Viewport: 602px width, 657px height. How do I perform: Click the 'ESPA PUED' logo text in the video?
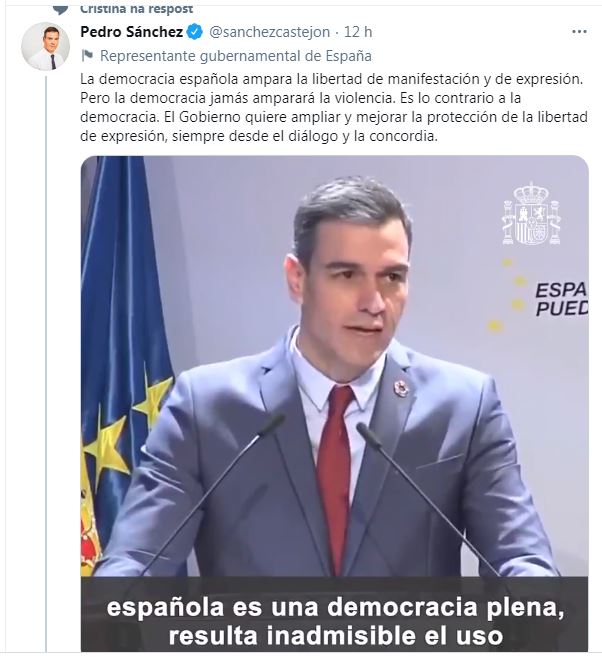tap(561, 299)
